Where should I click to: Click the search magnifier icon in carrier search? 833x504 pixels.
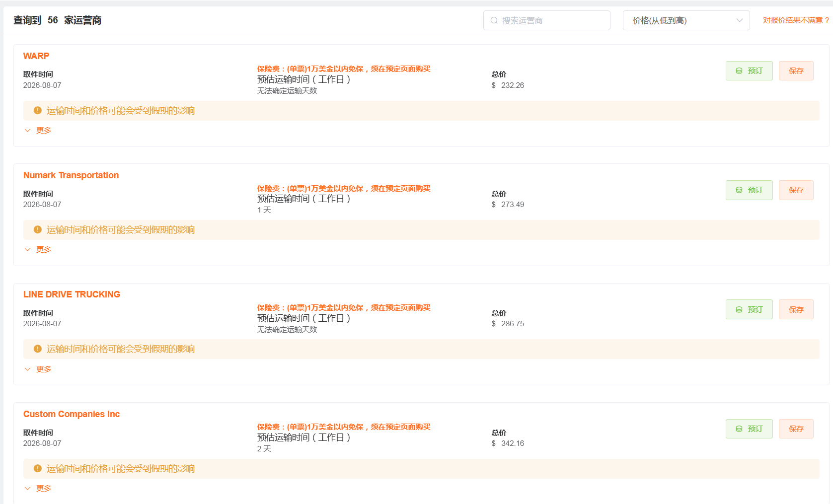point(494,20)
